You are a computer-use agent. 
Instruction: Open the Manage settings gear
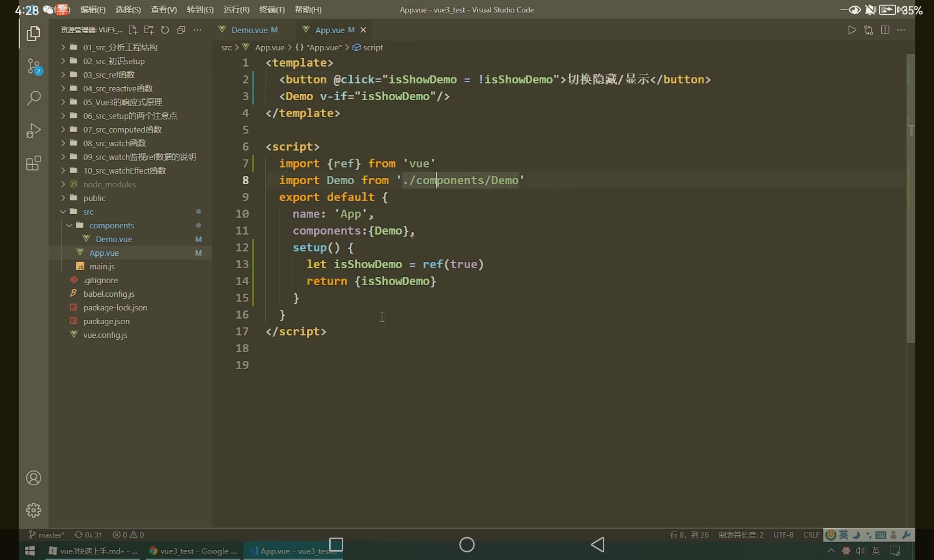click(34, 510)
